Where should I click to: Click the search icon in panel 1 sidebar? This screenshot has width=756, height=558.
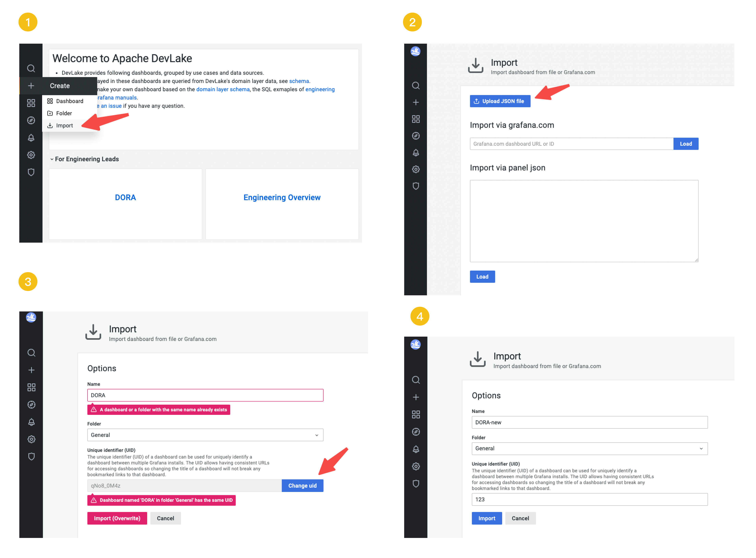tap(31, 69)
